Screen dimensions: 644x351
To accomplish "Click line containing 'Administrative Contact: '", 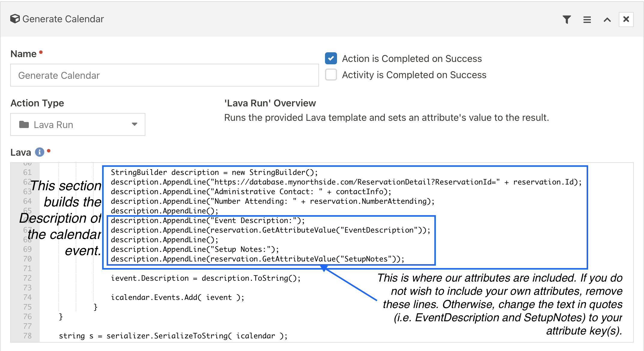I will (x=251, y=191).
